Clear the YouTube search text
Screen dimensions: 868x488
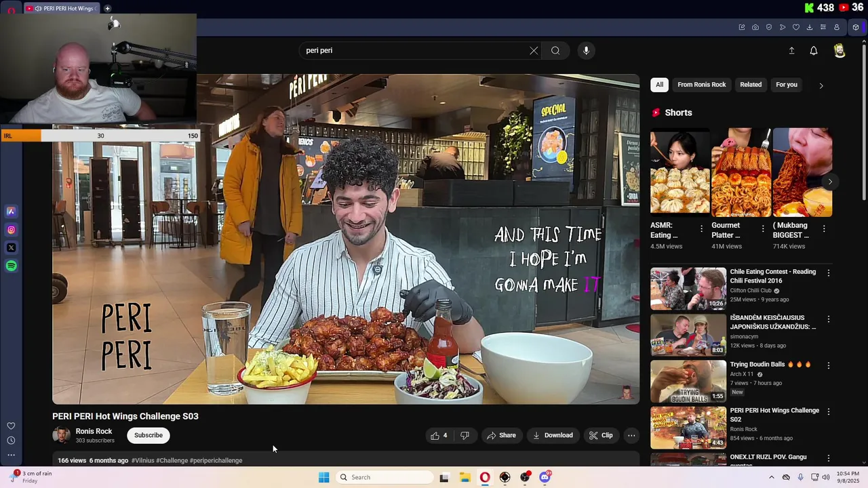534,50
